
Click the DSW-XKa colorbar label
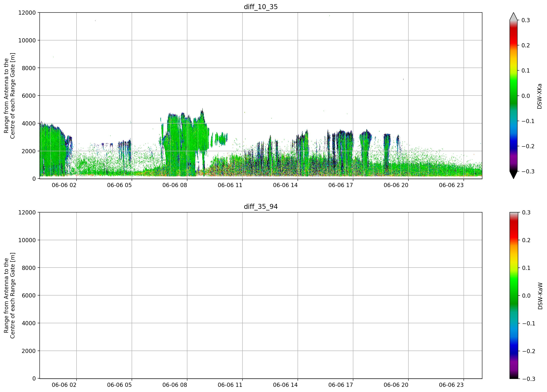(x=539, y=96)
